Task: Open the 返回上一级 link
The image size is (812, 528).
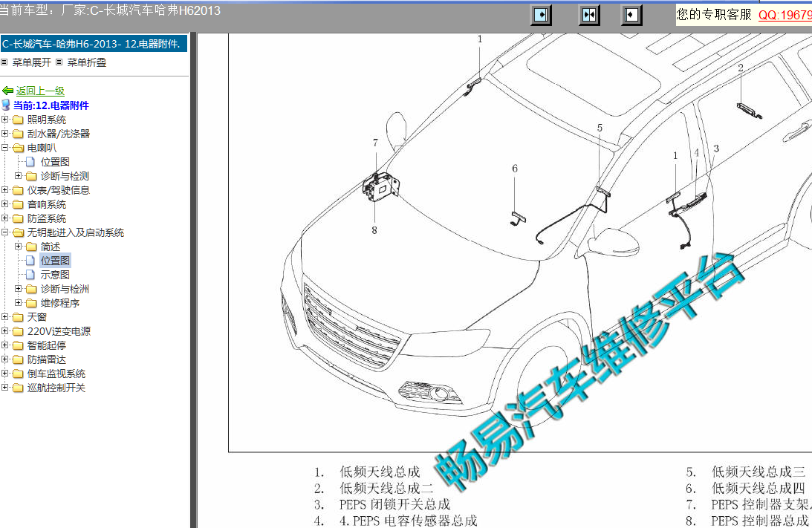Action: 40,91
